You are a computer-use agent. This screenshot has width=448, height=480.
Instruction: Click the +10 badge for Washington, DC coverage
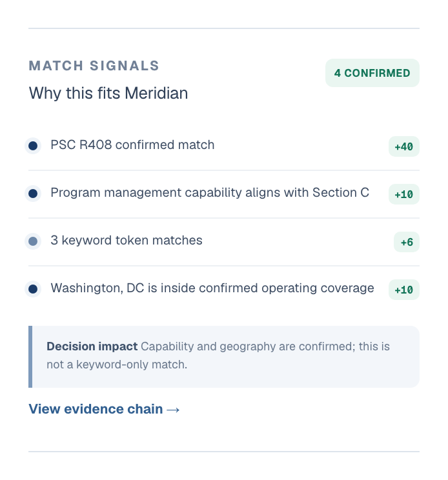coord(403,290)
